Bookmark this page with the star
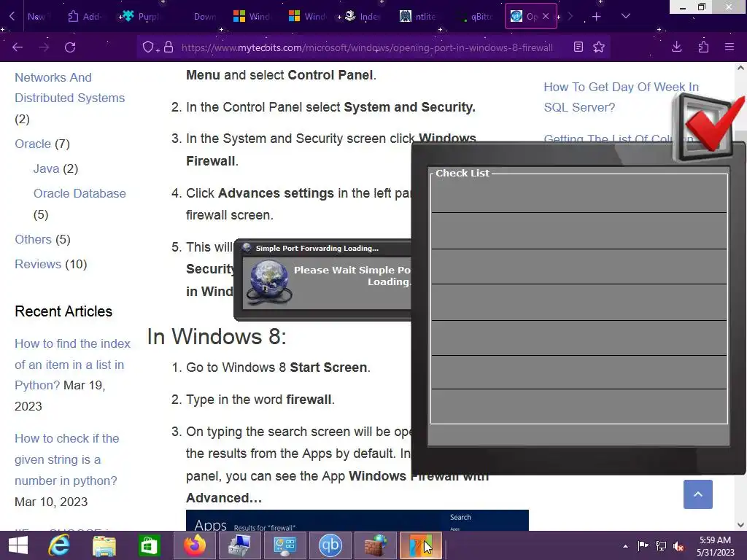The image size is (747, 560). [x=599, y=47]
